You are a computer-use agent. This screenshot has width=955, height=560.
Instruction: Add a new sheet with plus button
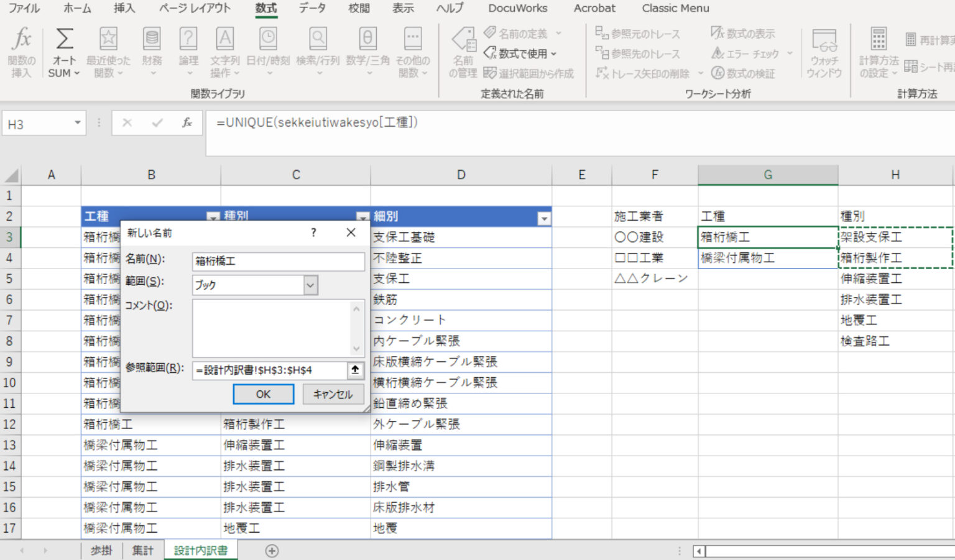(272, 551)
